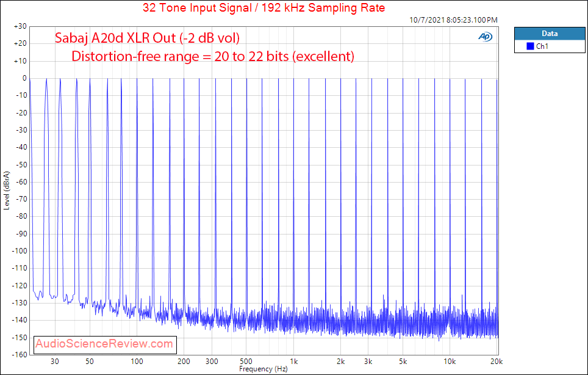Click the -100 level axis tick
588x375 pixels.
tap(20, 251)
